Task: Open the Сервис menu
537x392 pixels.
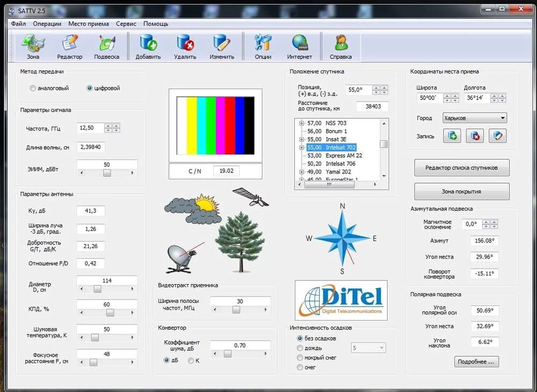Action: [126, 24]
